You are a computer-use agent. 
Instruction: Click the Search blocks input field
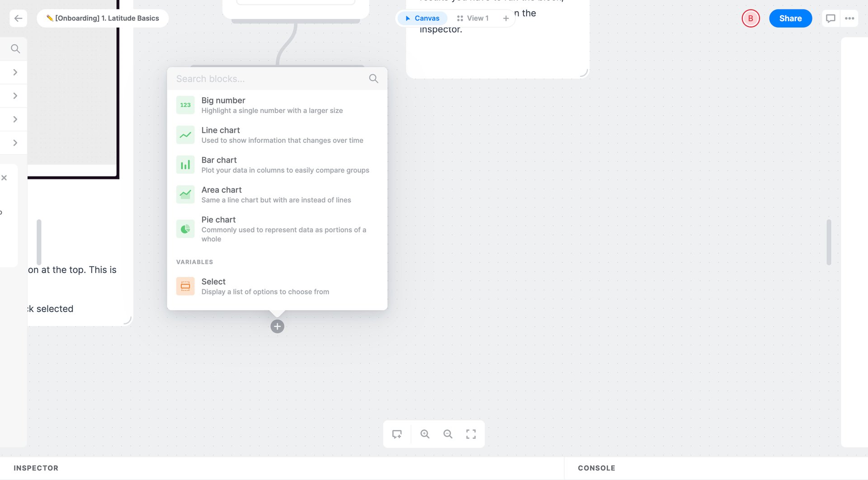[x=267, y=78]
